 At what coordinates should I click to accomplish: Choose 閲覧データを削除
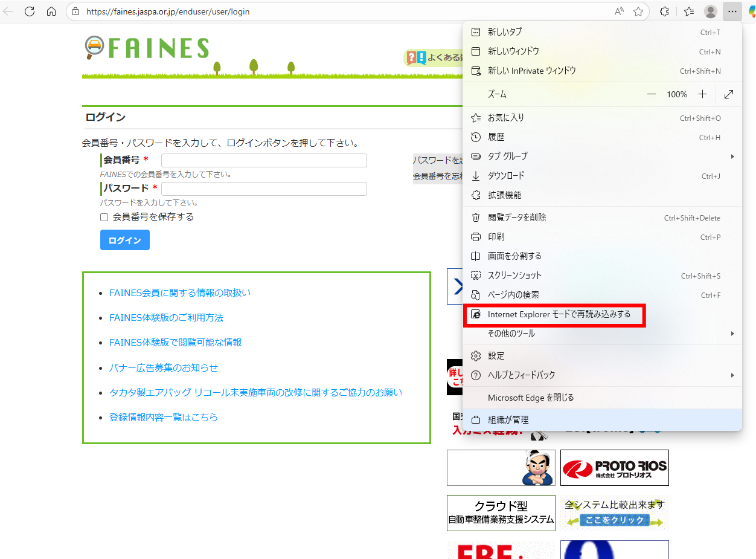pyautogui.click(x=602, y=218)
